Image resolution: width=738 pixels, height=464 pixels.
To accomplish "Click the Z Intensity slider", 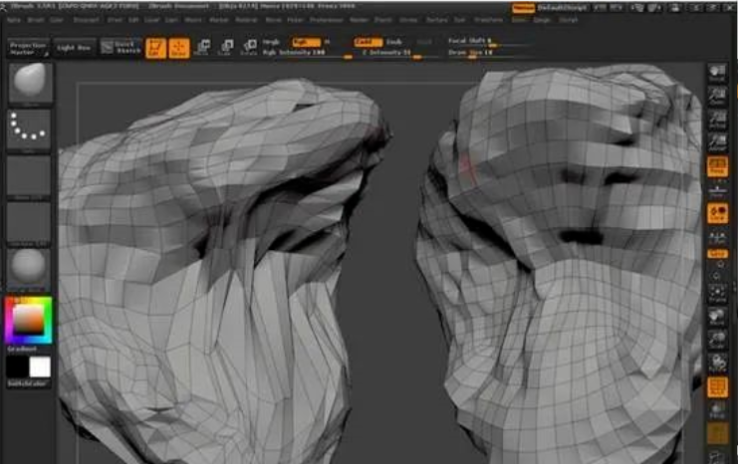I will point(391,53).
